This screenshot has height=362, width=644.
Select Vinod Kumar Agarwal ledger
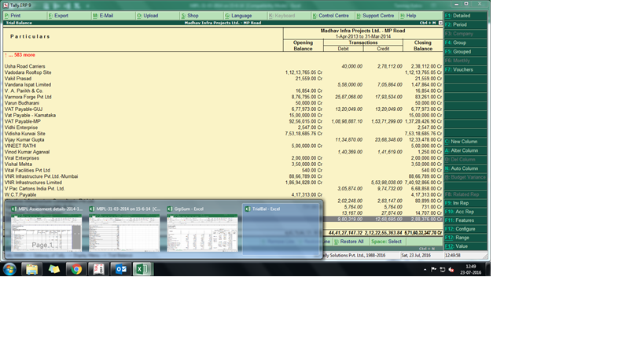(223, 152)
